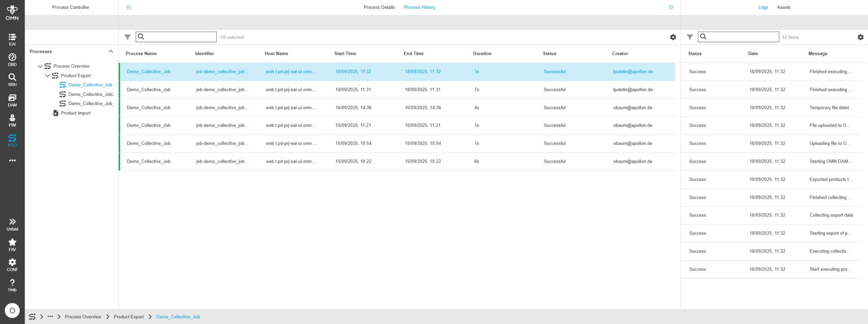Collapse the Processes panel section
Screen dimensions: 868x324
tap(111, 51)
